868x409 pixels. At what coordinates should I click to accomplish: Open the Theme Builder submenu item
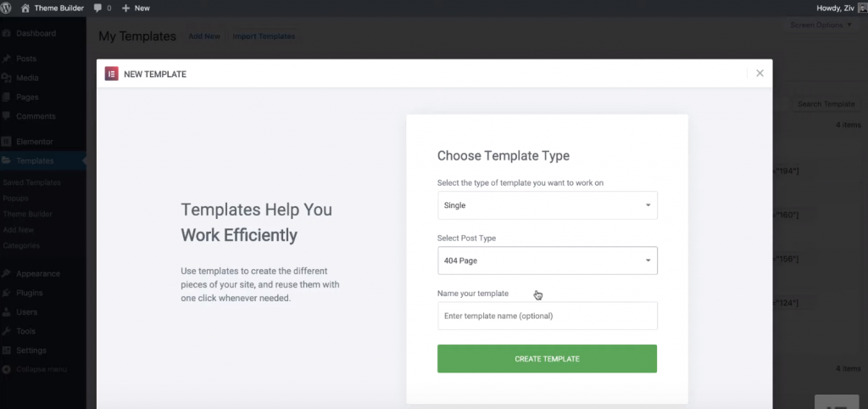(x=27, y=214)
